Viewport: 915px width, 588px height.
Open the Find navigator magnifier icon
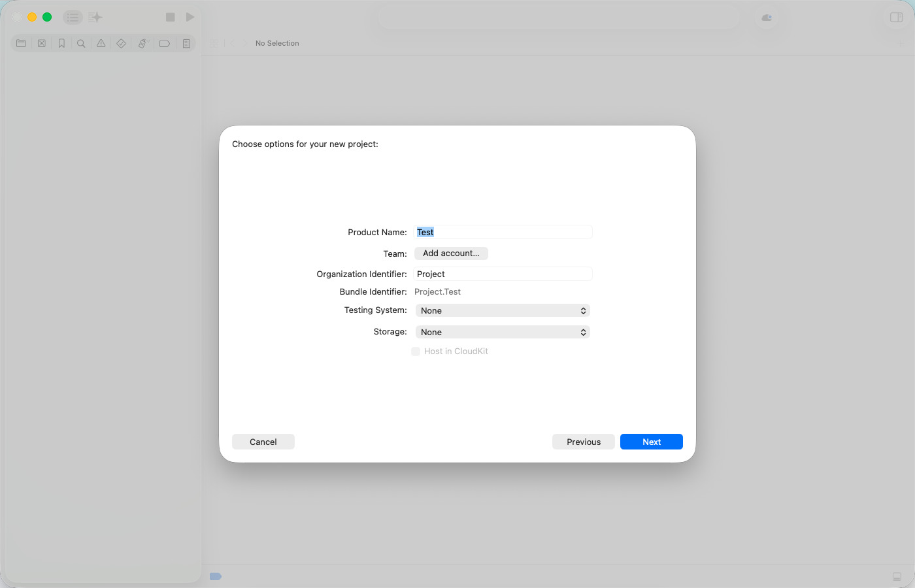point(81,44)
